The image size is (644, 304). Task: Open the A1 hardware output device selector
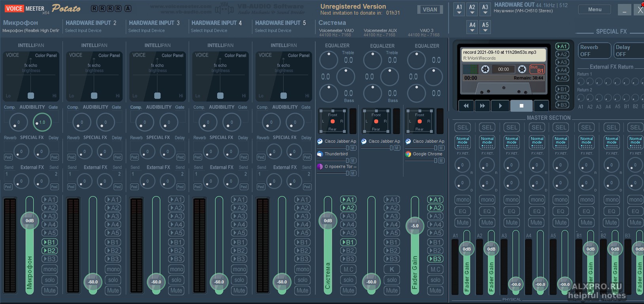point(459,9)
